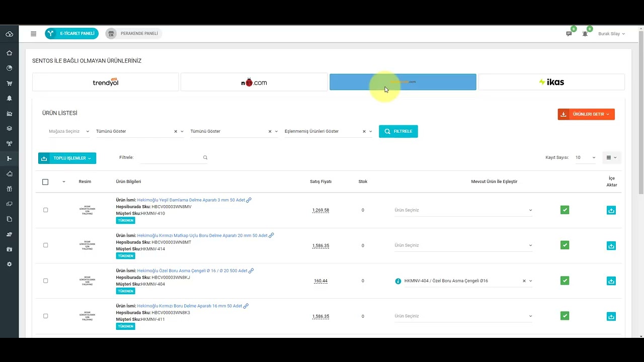The image size is (644, 362).
Task: Open the column list view dropdown
Action: pyautogui.click(x=611, y=157)
